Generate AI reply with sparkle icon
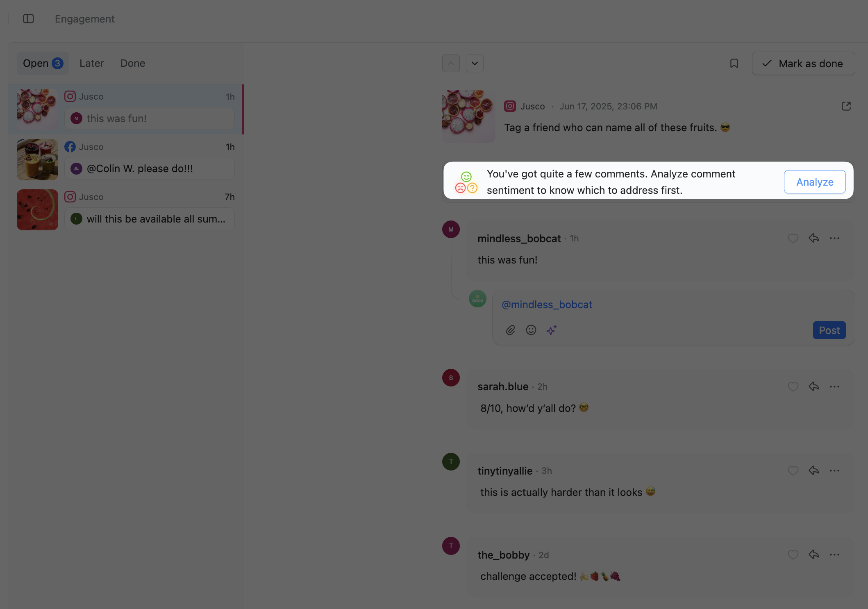 pos(552,330)
